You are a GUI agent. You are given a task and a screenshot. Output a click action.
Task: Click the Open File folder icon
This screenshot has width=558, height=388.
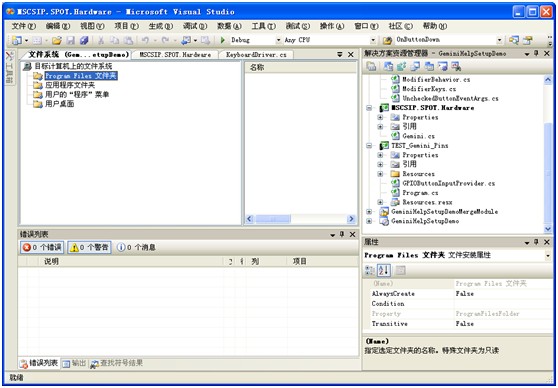click(x=57, y=40)
